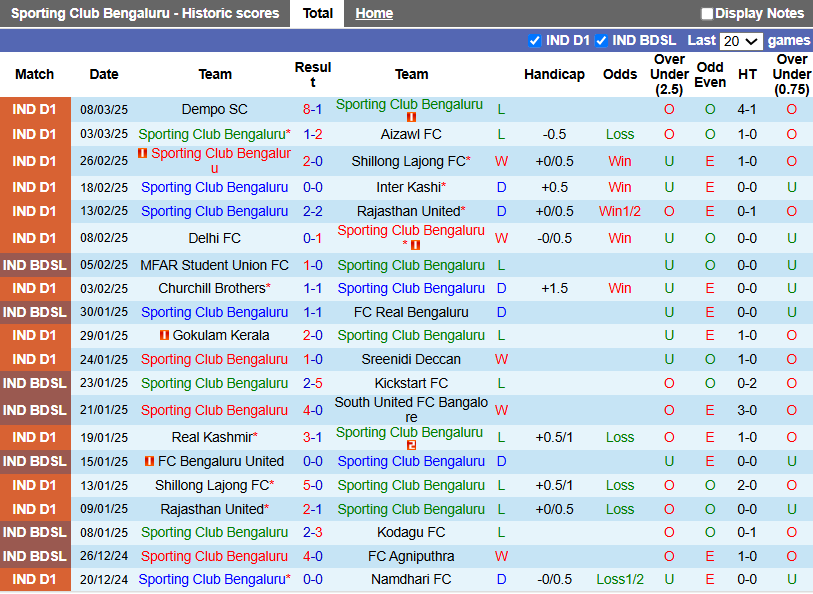Click the HT column header
The height and width of the screenshot is (594, 813).
747,74
